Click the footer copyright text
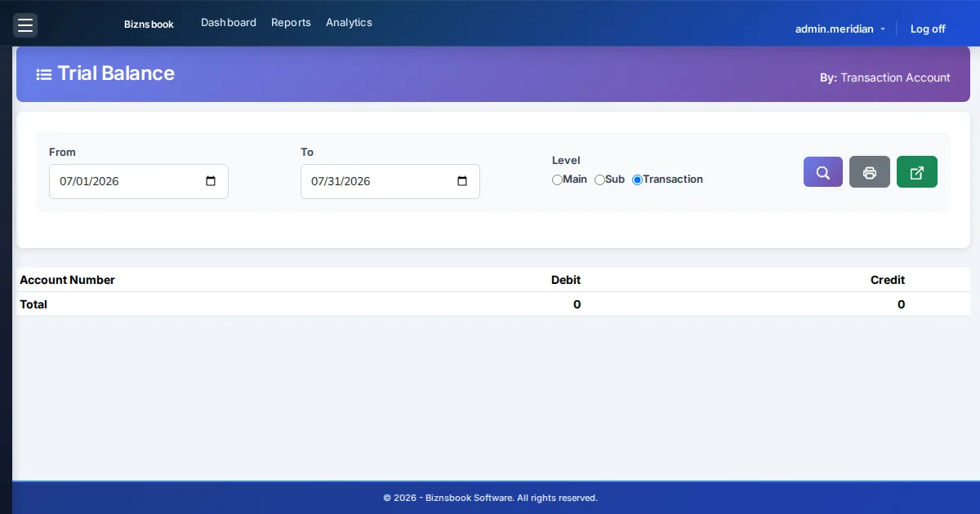Viewport: 980px width, 514px height. pos(490,498)
